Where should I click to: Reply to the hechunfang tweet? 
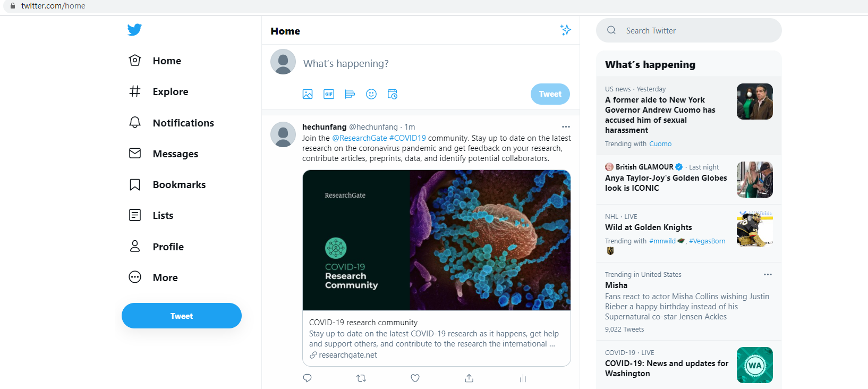click(x=307, y=378)
